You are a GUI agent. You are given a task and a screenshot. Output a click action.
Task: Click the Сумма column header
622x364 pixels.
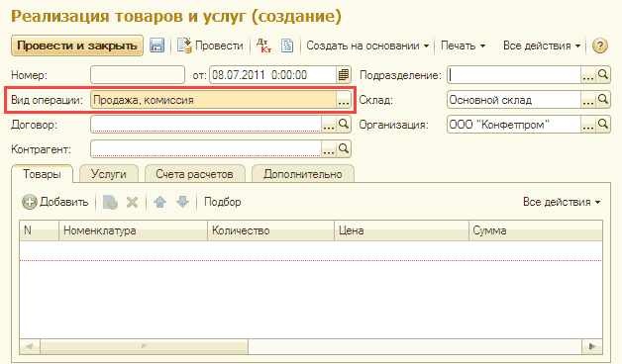536,230
